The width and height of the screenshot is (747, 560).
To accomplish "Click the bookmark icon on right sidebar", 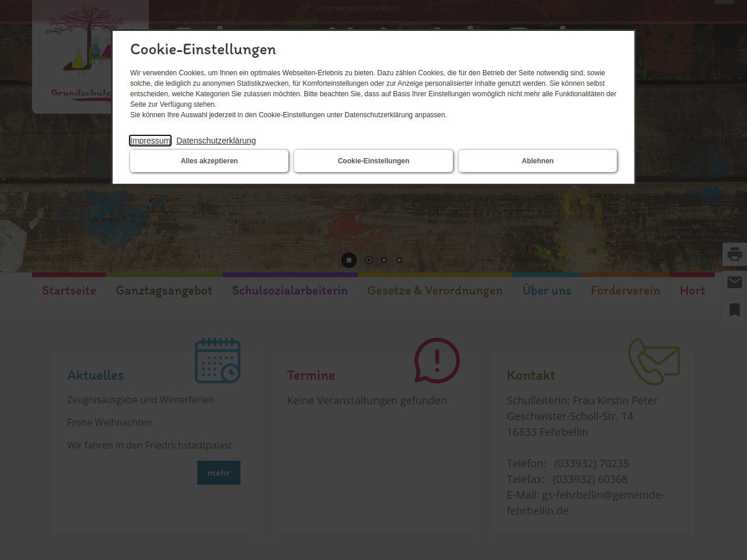I will pyautogui.click(x=735, y=310).
